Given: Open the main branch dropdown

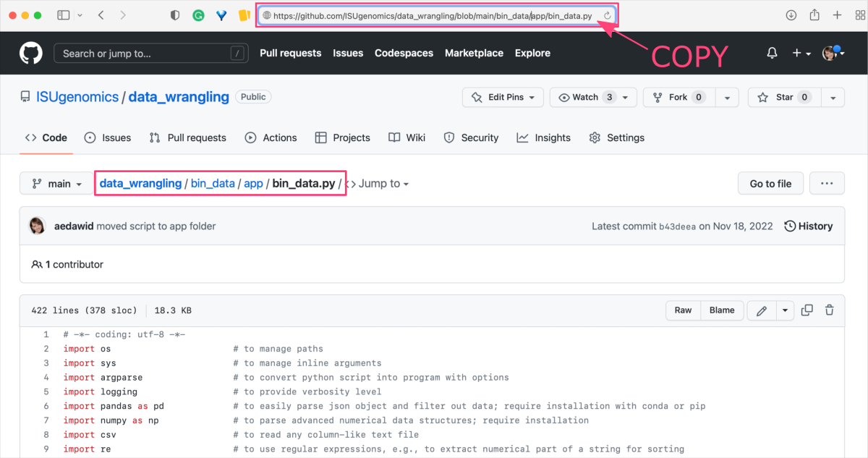Looking at the screenshot, I should tap(56, 183).
